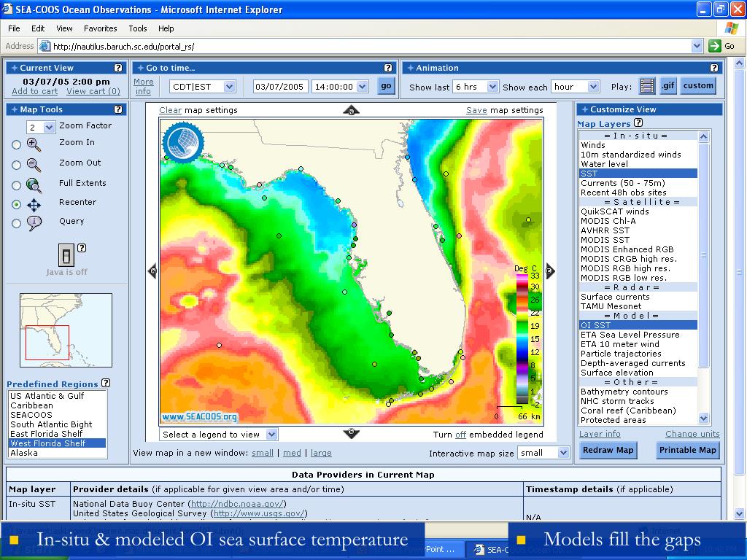
Task: Click the IE page icon in address bar
Action: pyautogui.click(x=44, y=46)
